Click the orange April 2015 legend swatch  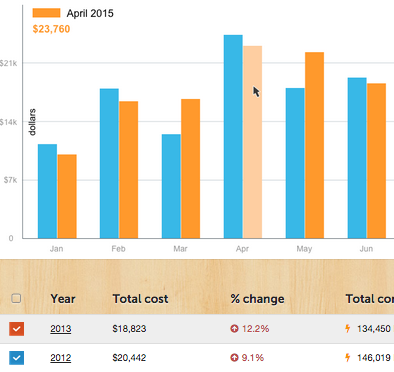click(x=46, y=13)
